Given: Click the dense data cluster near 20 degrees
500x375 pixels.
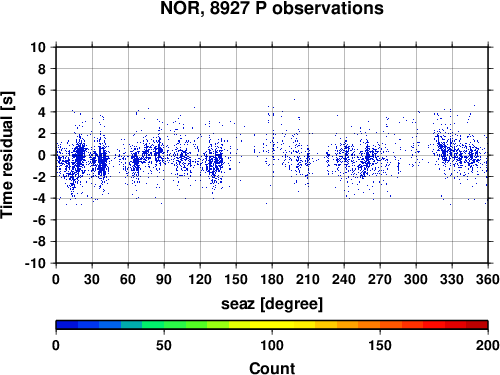Looking at the screenshot, I should click(x=79, y=156).
